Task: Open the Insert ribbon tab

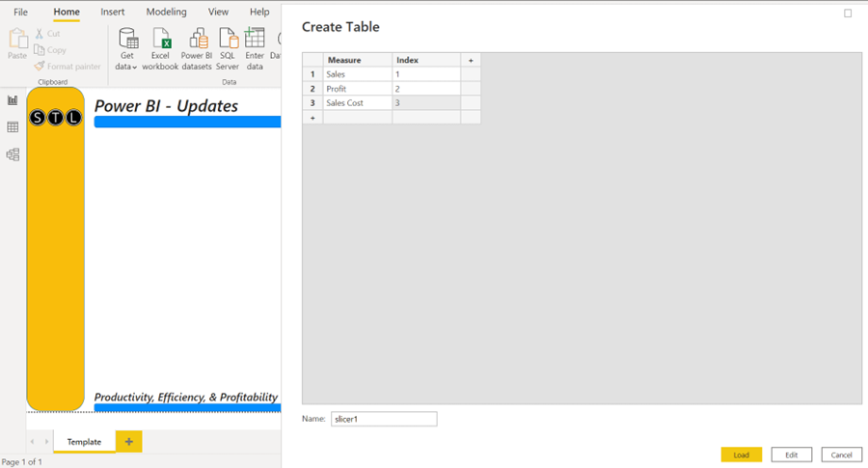Action: pyautogui.click(x=113, y=12)
